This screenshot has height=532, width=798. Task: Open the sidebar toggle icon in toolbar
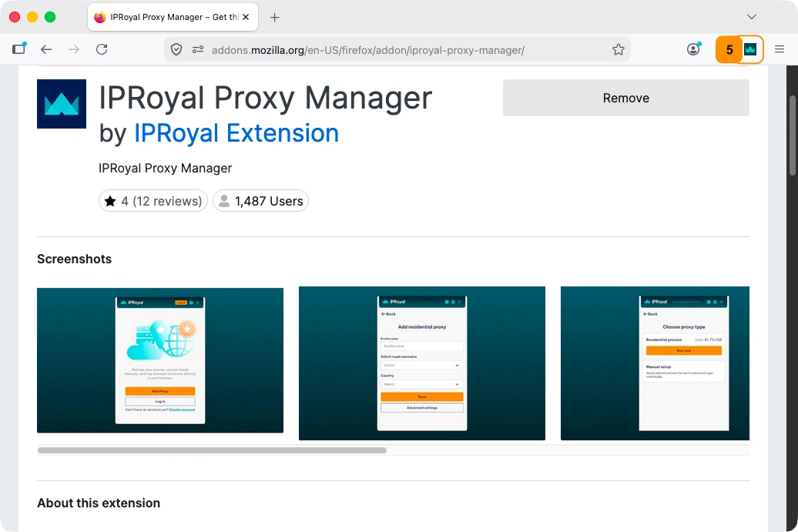[x=19, y=49]
